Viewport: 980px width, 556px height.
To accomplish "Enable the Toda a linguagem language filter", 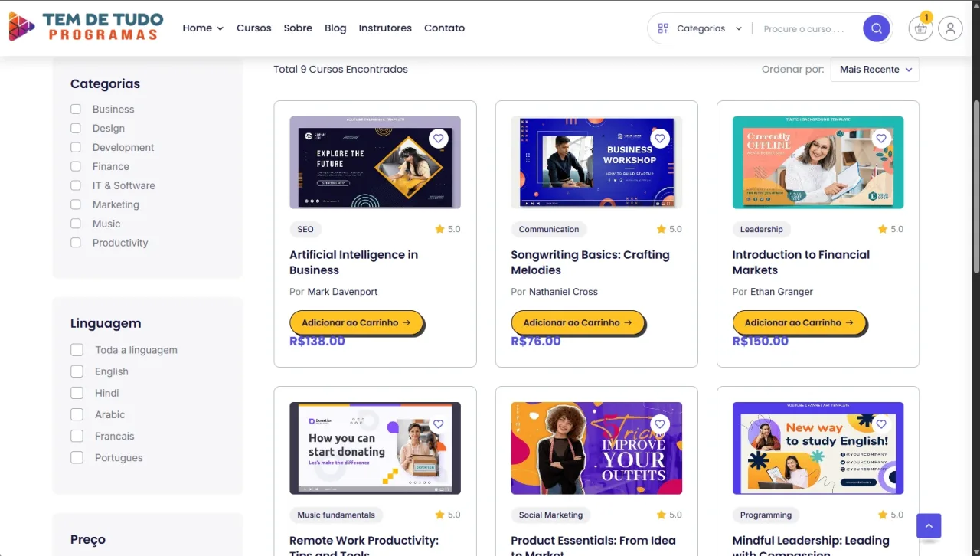I will (x=77, y=350).
